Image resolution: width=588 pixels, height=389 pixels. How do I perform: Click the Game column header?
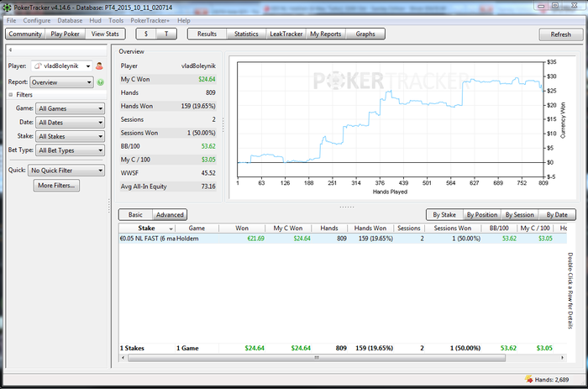click(x=197, y=228)
